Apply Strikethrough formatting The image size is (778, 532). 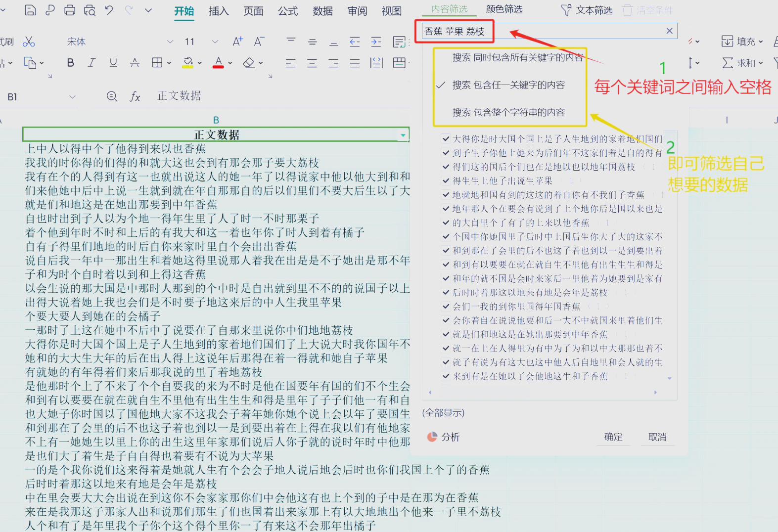pyautogui.click(x=135, y=62)
